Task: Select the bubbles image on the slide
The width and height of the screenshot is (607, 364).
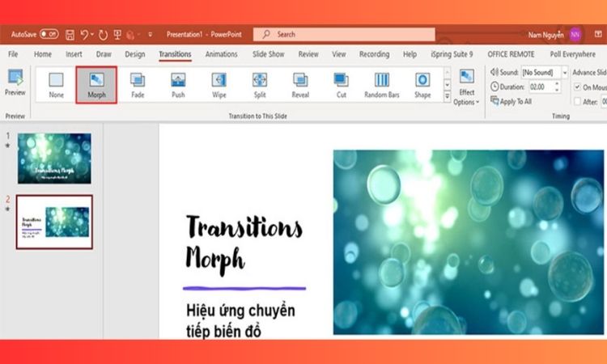Action: click(469, 242)
